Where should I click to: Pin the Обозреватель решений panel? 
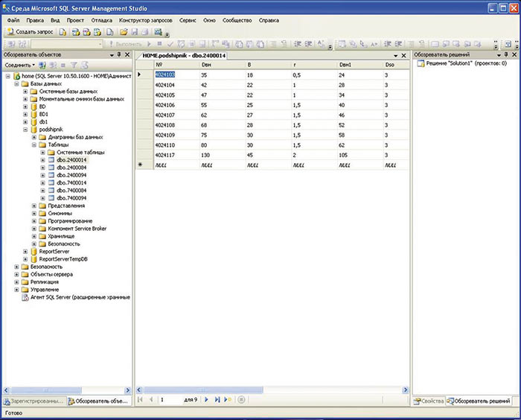(x=506, y=54)
